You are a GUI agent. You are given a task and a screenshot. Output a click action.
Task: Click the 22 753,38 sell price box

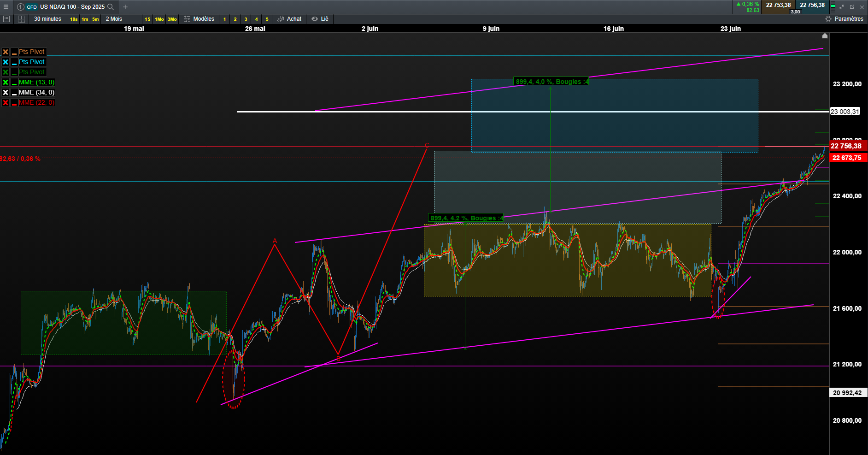click(x=778, y=5)
